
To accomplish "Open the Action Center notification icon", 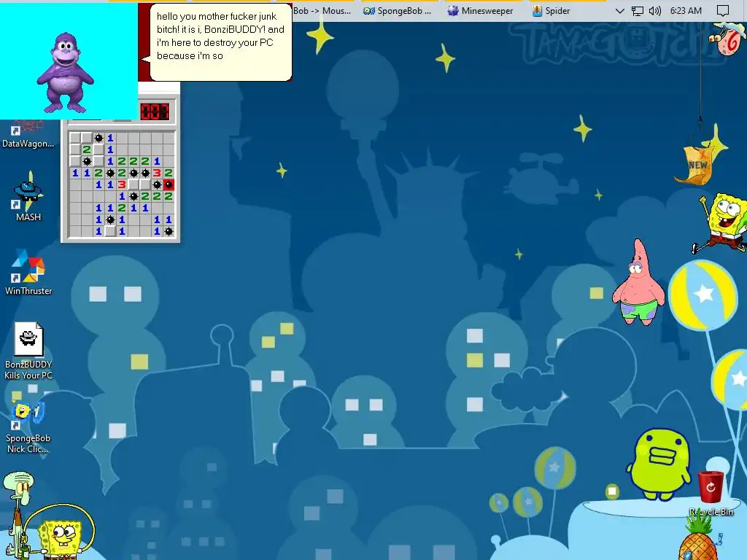I will pyautogui.click(x=723, y=10).
